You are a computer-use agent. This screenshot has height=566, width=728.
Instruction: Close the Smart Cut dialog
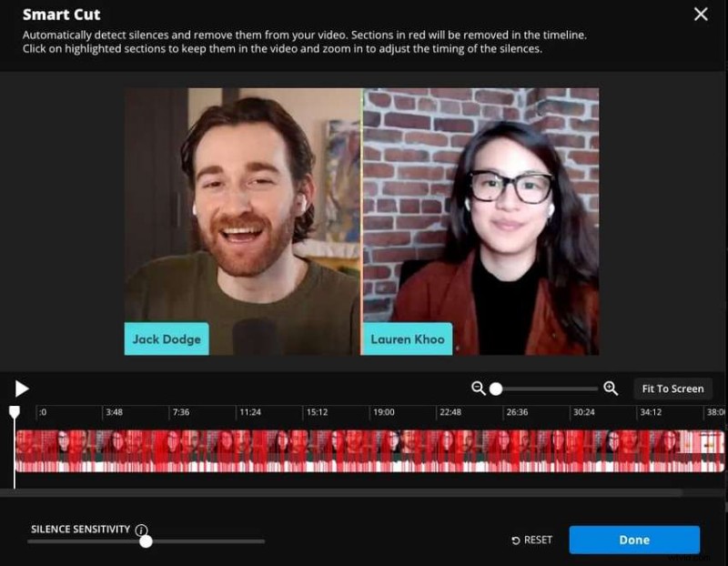pos(702,15)
